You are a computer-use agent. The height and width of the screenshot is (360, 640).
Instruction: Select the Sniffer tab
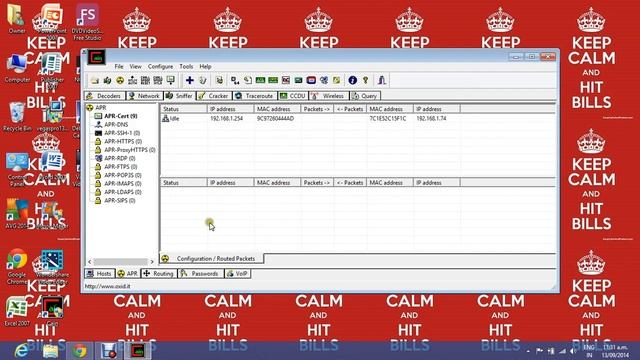(179, 96)
